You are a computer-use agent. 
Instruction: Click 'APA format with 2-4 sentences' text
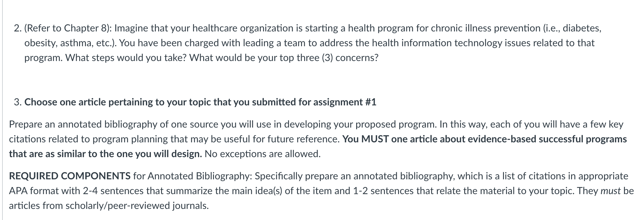[x=76, y=191]
